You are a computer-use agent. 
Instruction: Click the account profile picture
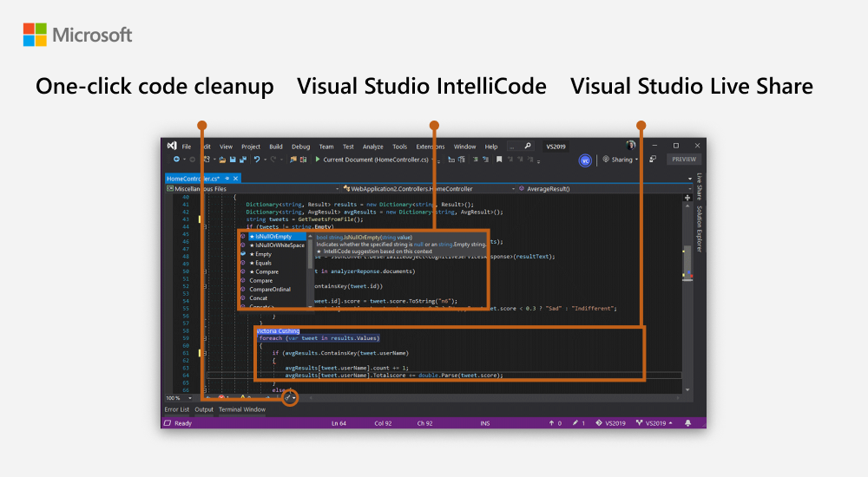pyautogui.click(x=631, y=146)
